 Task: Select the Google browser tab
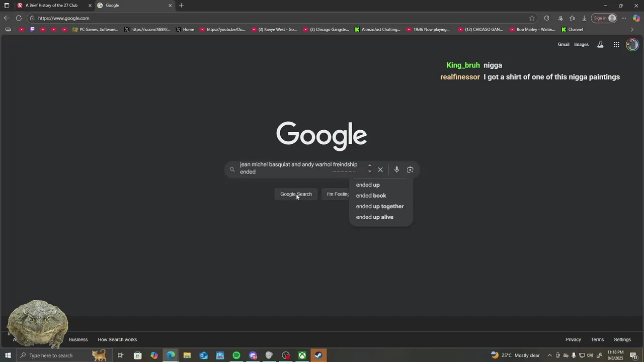pyautogui.click(x=134, y=6)
